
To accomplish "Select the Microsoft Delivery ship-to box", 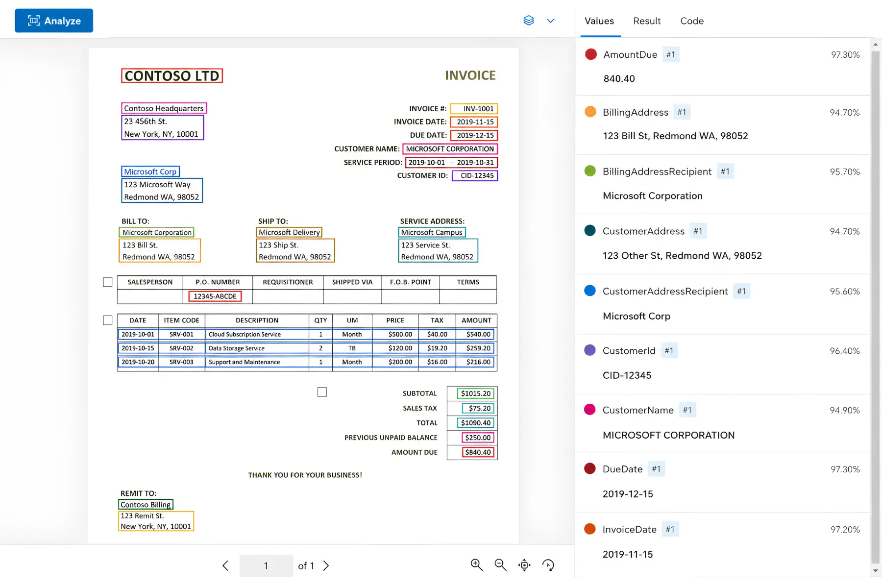I will (x=289, y=232).
